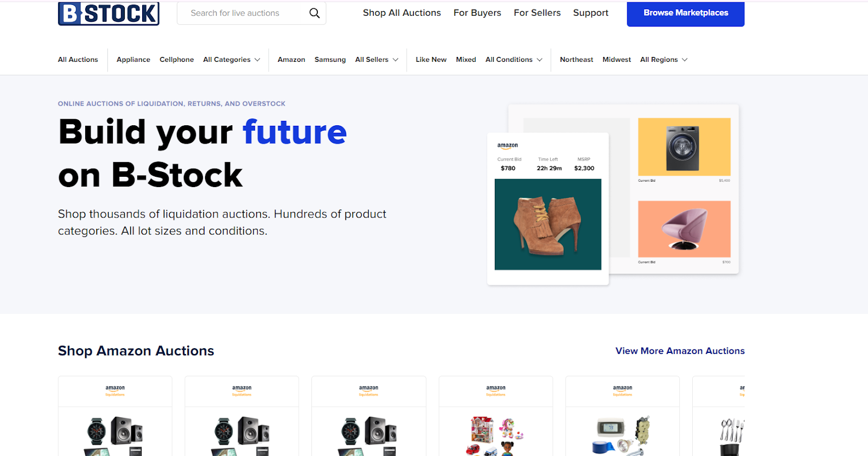This screenshot has height=456, width=868.
Task: Click the search magnifier icon
Action: [x=315, y=13]
